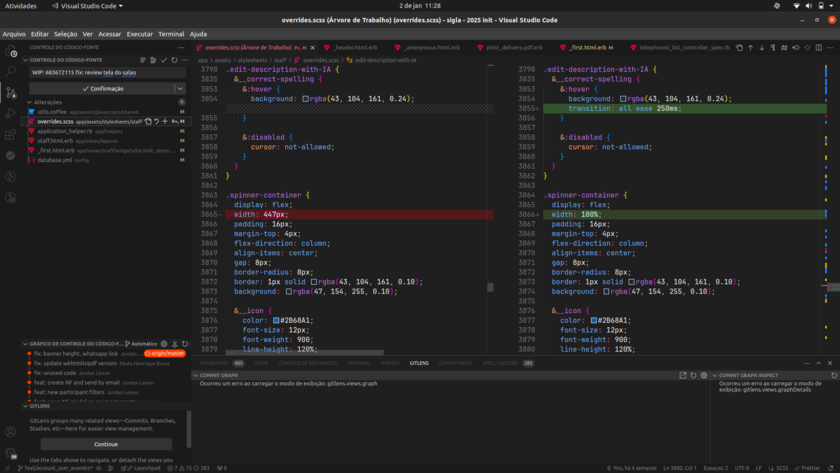Image resolution: width=840 pixels, height=473 pixels.
Task: Open notifications bell in status bar
Action: (x=830, y=468)
